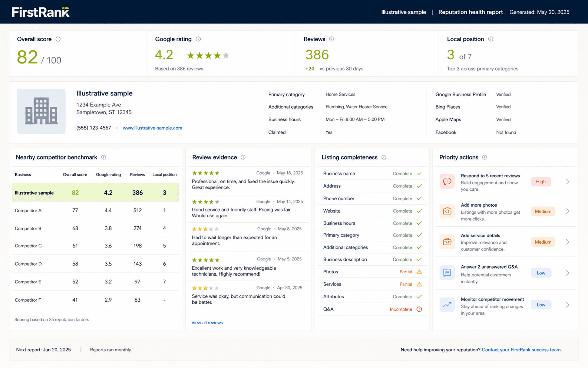The width and height of the screenshot is (588, 368).
Task: Open info icon for Priority actions
Action: [485, 157]
